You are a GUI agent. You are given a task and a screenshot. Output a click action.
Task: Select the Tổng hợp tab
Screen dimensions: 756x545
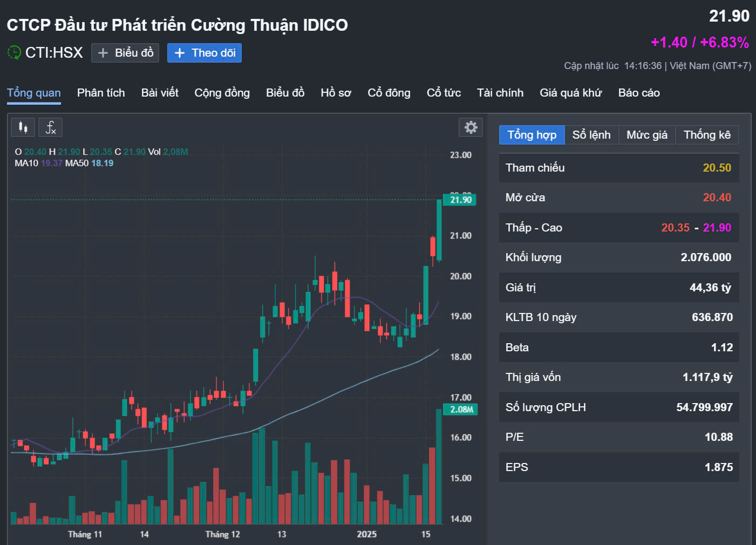pos(532,135)
